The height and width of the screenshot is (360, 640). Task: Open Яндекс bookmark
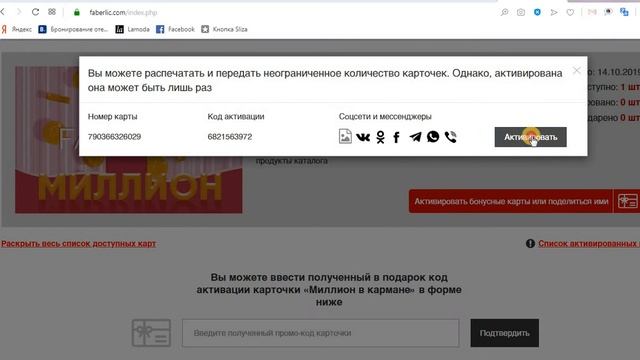(x=16, y=29)
